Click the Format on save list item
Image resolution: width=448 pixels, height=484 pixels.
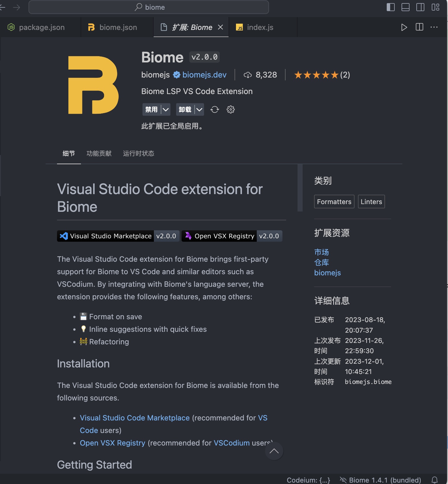click(111, 317)
